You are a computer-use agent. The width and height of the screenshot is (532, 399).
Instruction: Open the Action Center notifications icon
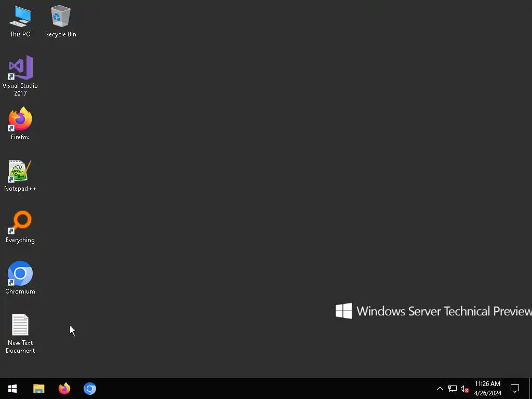[515, 389]
